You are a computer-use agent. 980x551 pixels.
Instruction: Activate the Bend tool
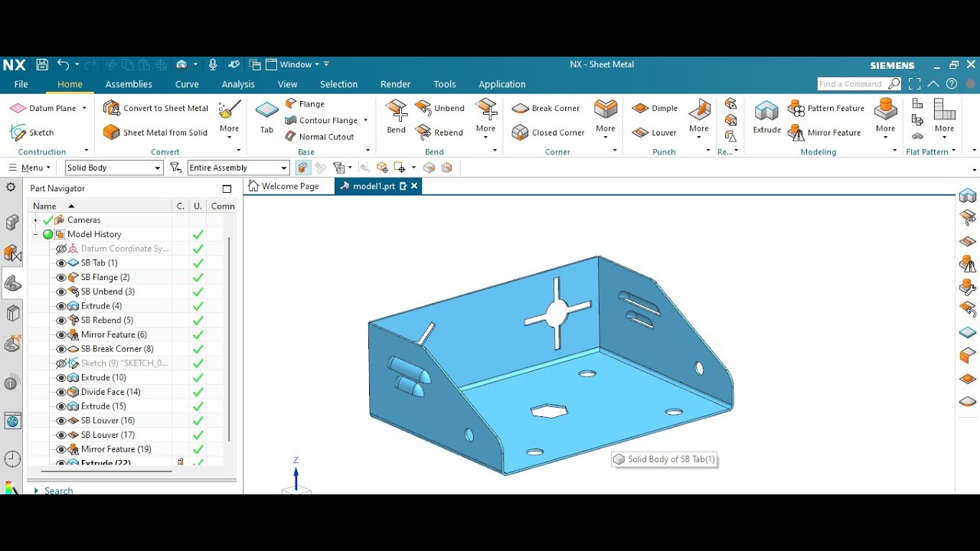click(396, 116)
